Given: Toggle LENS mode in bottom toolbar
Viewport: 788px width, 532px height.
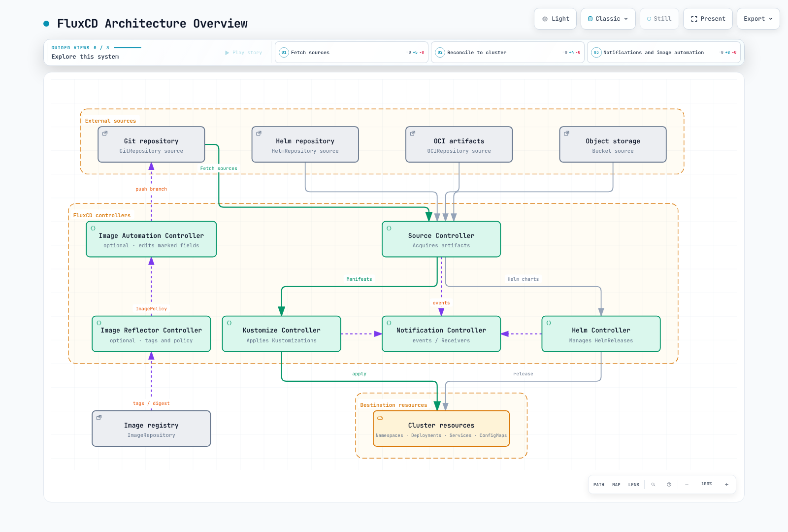Looking at the screenshot, I should coord(634,485).
